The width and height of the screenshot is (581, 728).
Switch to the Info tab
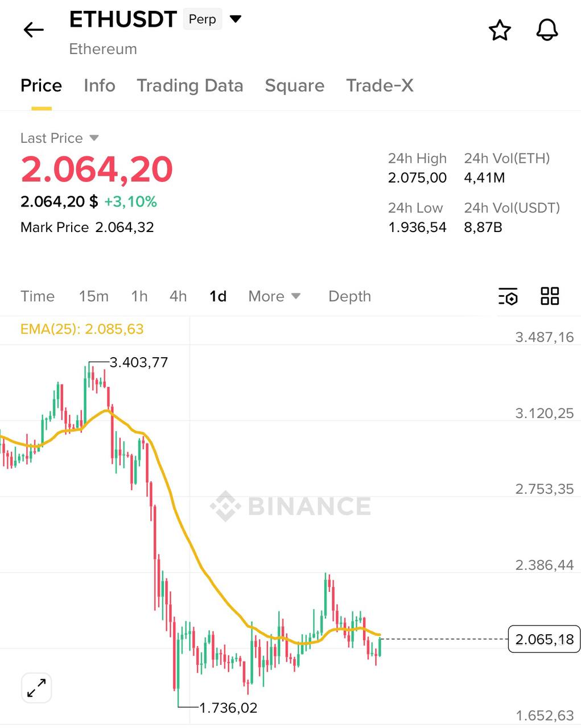click(99, 86)
